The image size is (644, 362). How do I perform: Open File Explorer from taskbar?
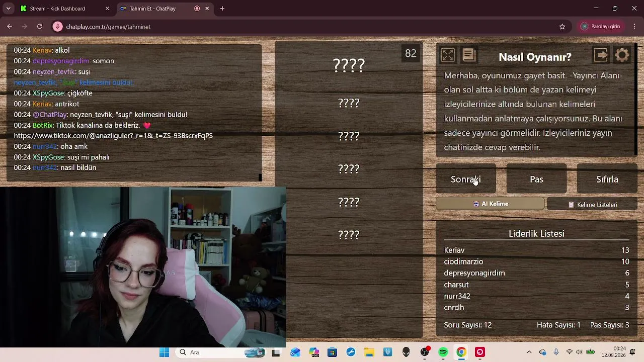pos(369,352)
